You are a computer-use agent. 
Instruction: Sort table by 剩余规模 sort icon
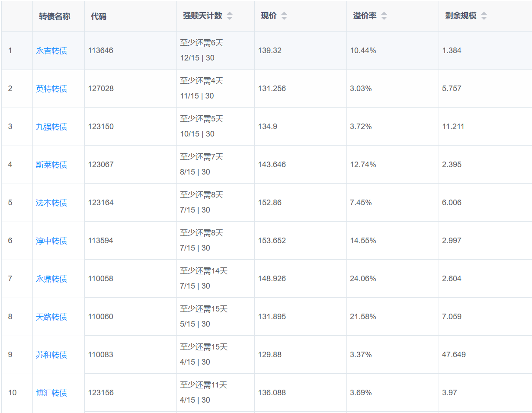484,16
